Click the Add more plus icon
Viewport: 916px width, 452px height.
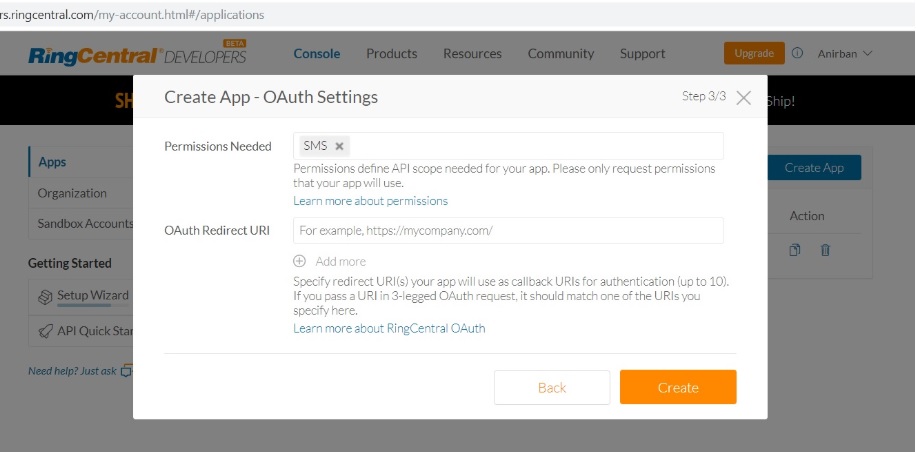[299, 261]
